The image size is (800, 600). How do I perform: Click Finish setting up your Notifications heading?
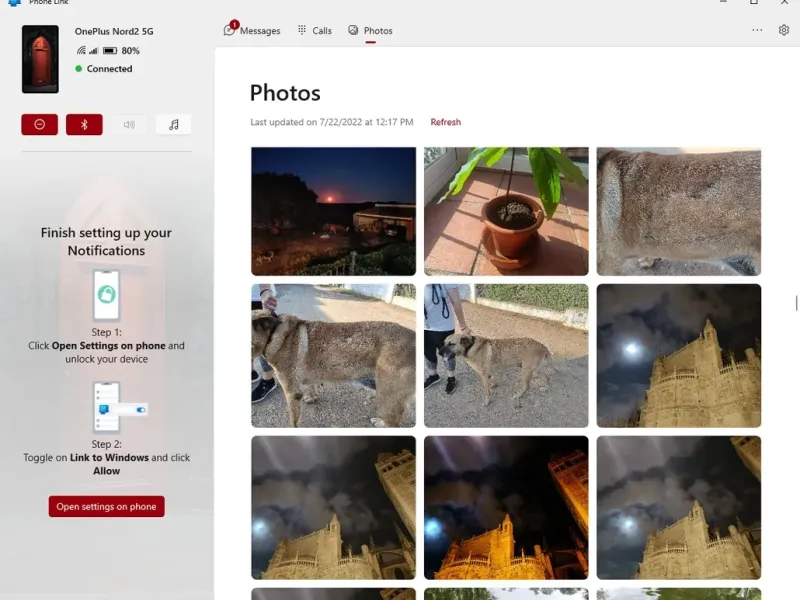click(x=106, y=241)
